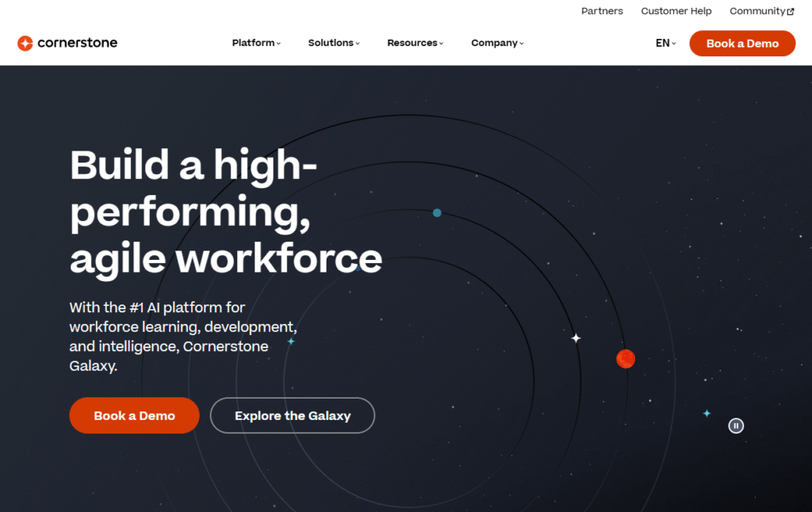Open the Partners link
Viewport: 812px width, 512px height.
tap(602, 11)
